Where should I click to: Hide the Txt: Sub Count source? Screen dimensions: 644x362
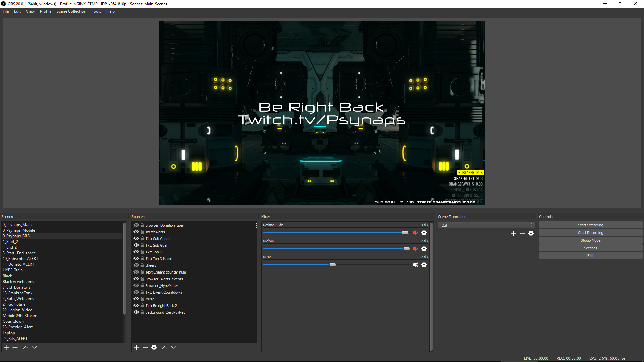click(136, 239)
